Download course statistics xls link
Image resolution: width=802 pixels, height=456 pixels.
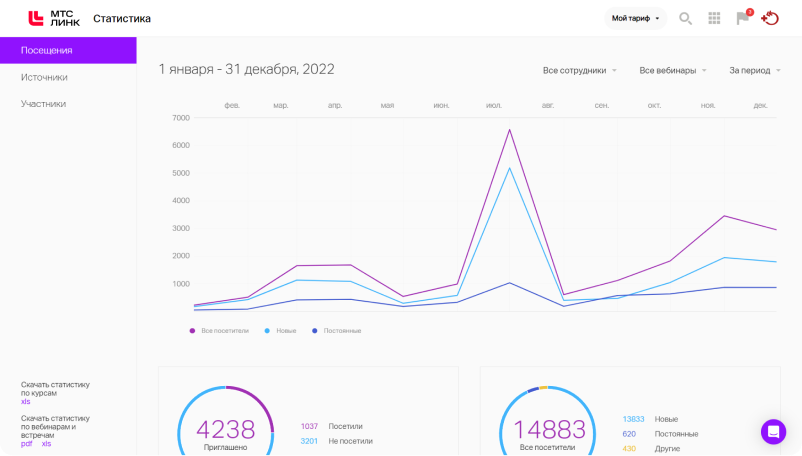coord(26,402)
